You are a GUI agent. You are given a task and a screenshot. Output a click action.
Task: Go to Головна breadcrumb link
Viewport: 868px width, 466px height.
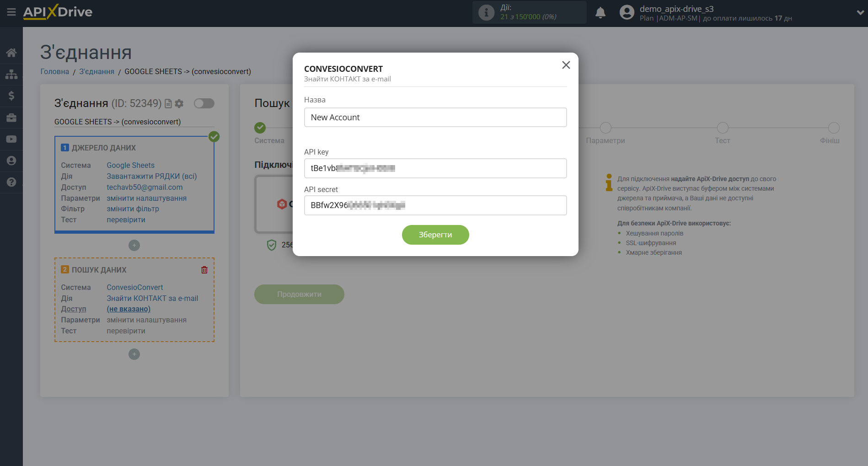(54, 72)
